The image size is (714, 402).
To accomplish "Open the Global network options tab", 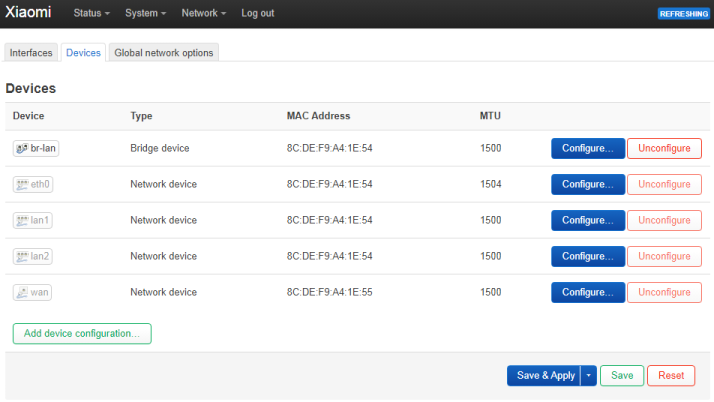I will [163, 52].
